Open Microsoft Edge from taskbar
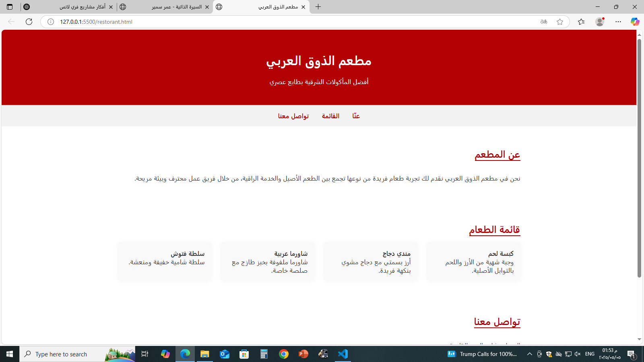644x362 pixels. click(x=185, y=354)
